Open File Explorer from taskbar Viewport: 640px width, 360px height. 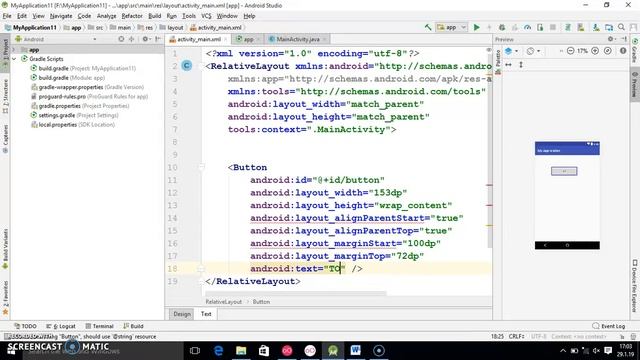click(241, 351)
